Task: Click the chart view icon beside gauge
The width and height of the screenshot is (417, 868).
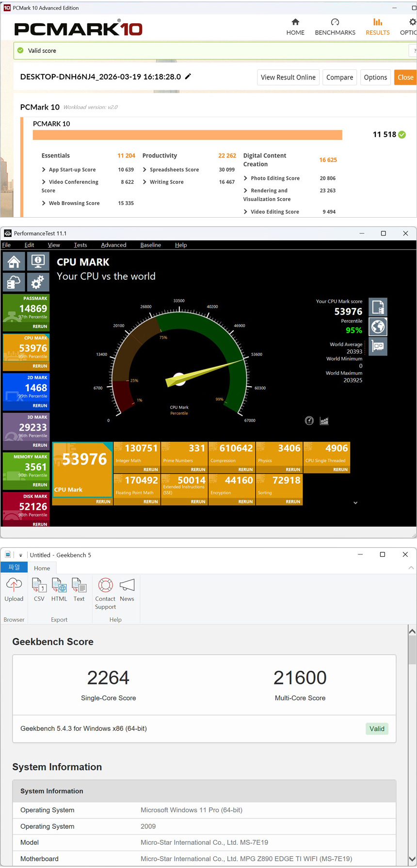Action: (x=324, y=421)
